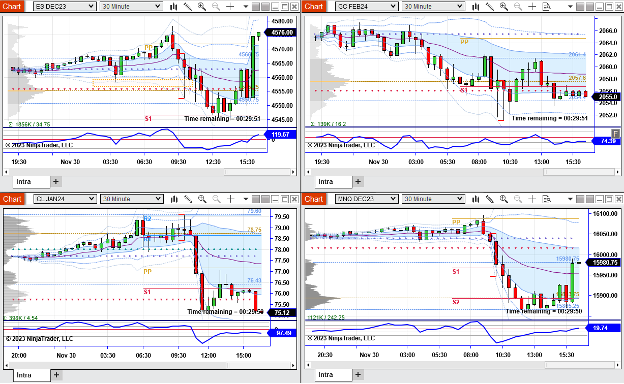Open the CL JAN24 instrument selector
The width and height of the screenshot is (624, 384).
64,199
